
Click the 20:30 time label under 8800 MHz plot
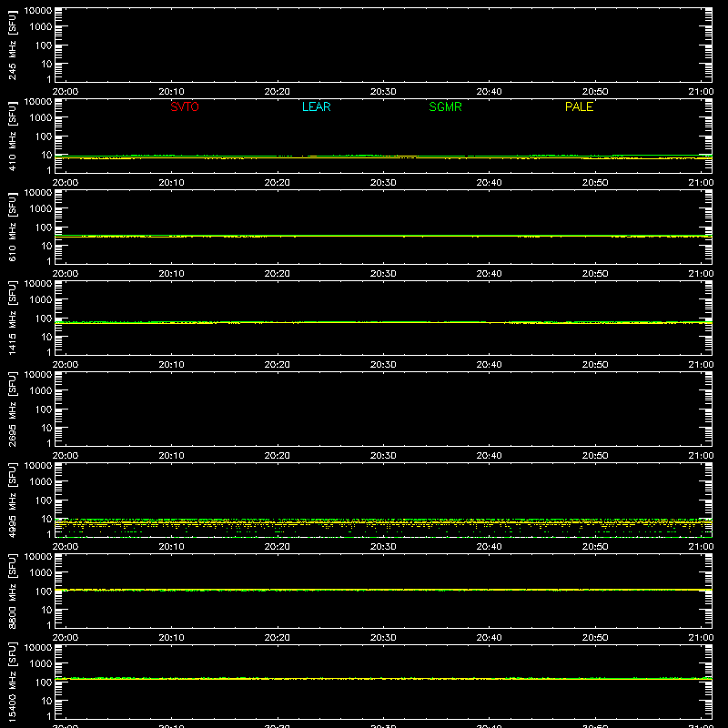tap(383, 638)
